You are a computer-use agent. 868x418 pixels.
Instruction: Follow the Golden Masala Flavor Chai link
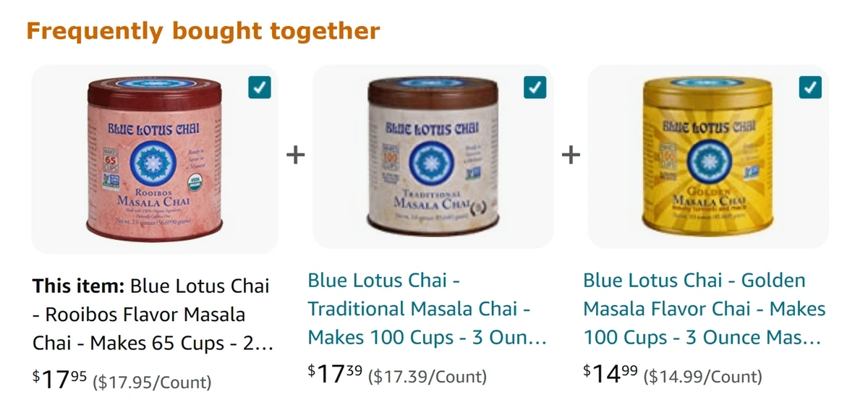(x=704, y=309)
